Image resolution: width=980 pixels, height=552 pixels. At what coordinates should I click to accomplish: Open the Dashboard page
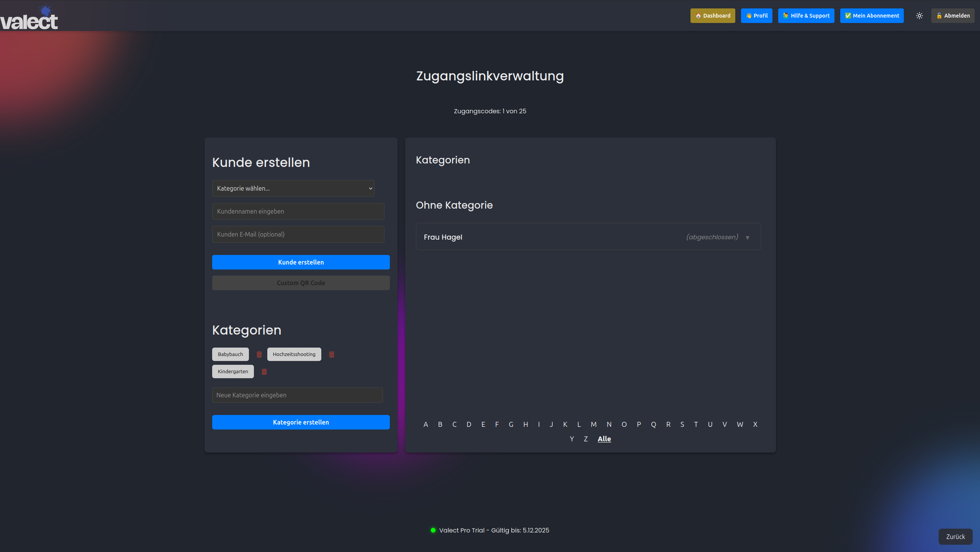(x=712, y=15)
